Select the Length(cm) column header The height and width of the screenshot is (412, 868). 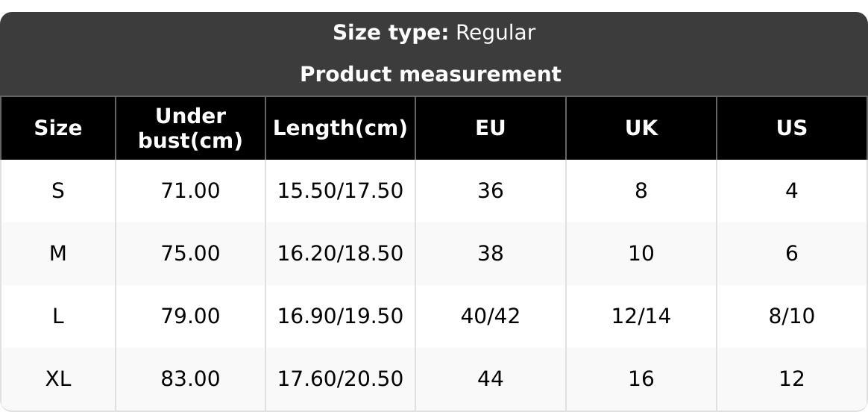[x=340, y=128]
